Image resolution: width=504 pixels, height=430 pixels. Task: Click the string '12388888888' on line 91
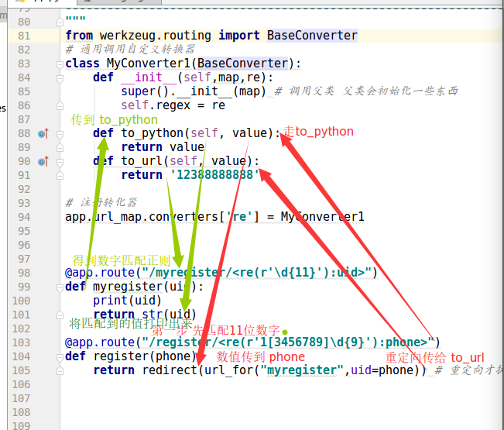(214, 175)
